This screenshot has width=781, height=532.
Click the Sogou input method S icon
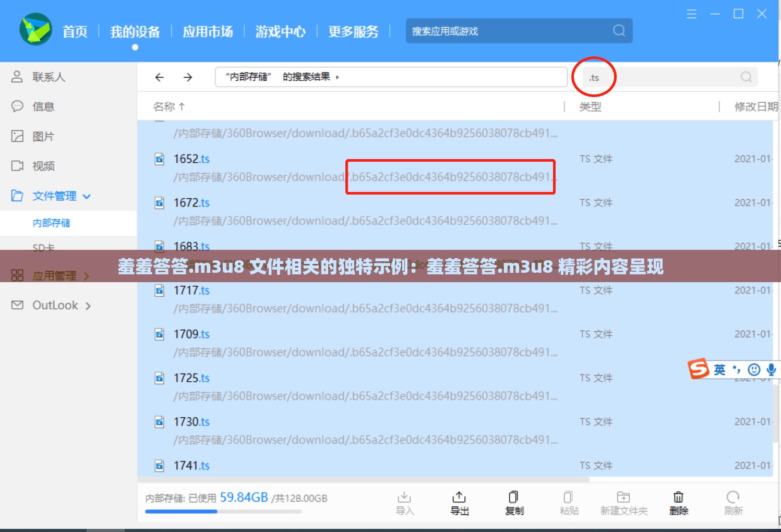(x=699, y=369)
